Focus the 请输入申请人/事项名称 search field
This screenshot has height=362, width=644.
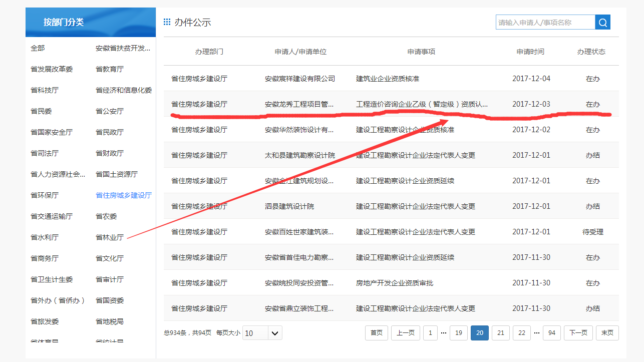tap(545, 22)
